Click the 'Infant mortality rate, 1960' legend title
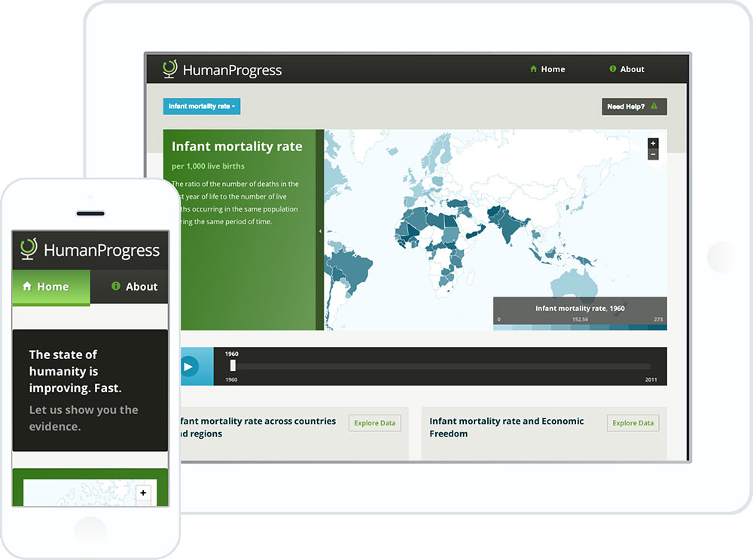Viewport: 753px width, 560px height. 580,309
